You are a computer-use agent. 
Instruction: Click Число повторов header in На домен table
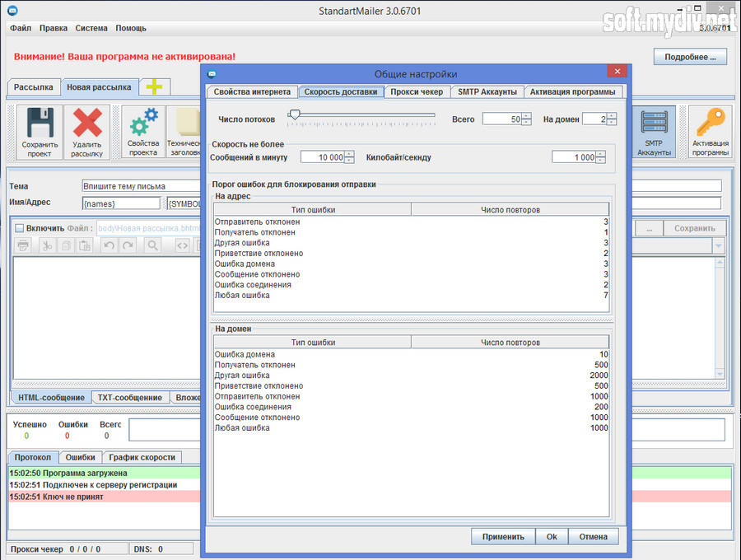510,342
